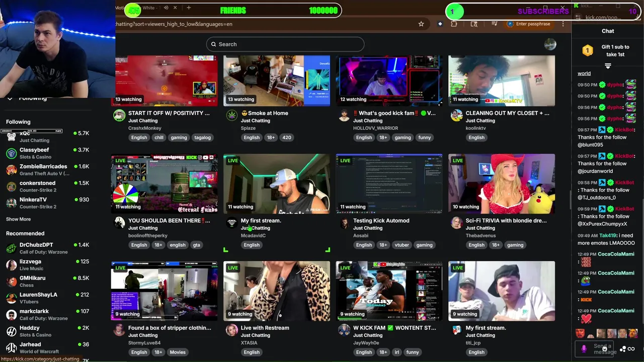The height and width of the screenshot is (362, 644).
Task: Click the magnifier icon in search bar
Action: (x=214, y=44)
